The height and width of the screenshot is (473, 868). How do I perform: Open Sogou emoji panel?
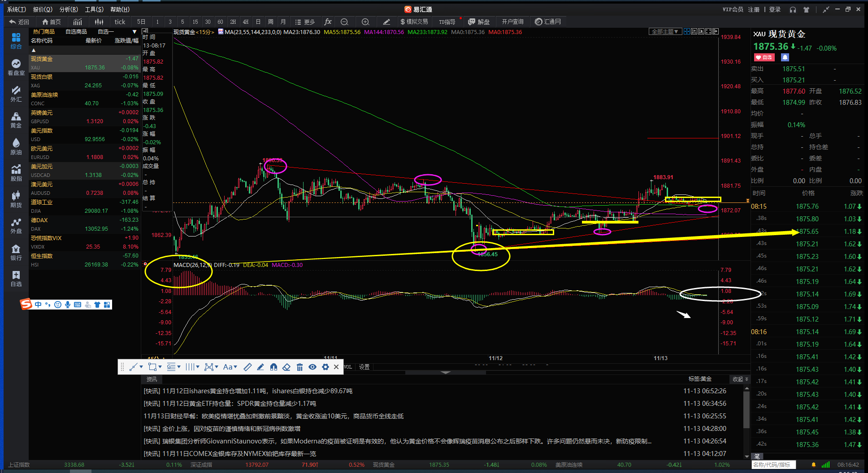58,305
